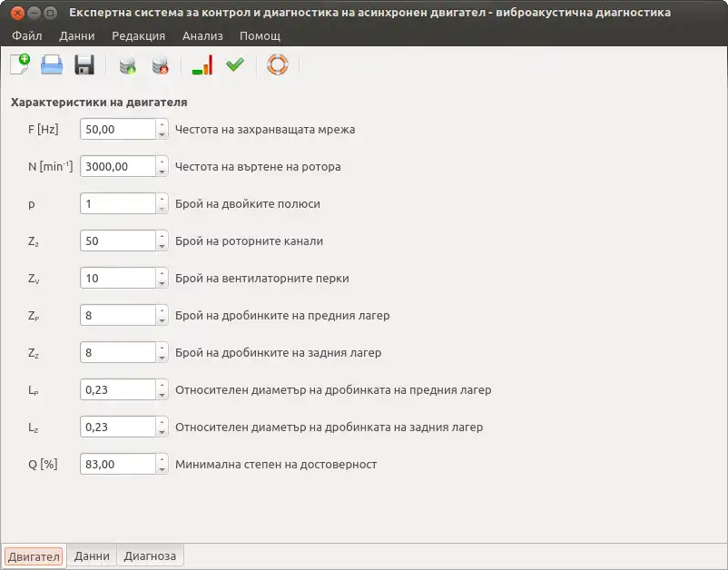
Task: Increase the Q [%] value
Action: 162,458
